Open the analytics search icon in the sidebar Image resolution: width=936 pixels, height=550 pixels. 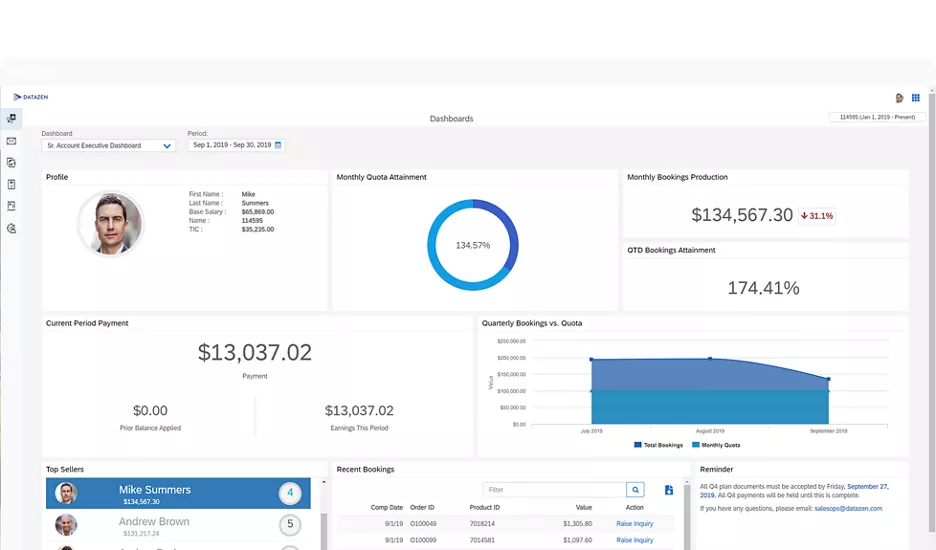(11, 228)
